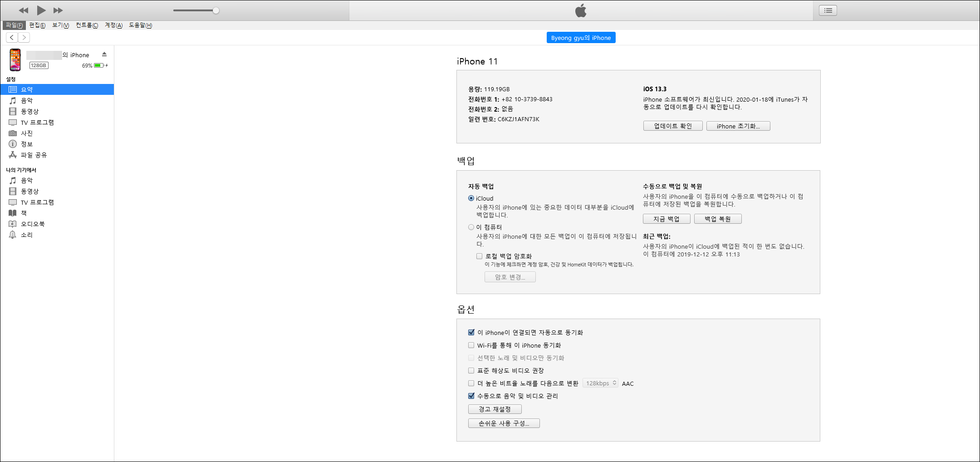
Task: Click the disabled 암호 변경... button
Action: pyautogui.click(x=510, y=277)
